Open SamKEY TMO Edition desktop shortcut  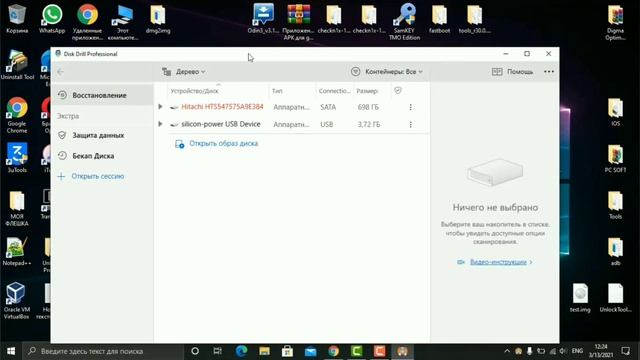[404, 22]
